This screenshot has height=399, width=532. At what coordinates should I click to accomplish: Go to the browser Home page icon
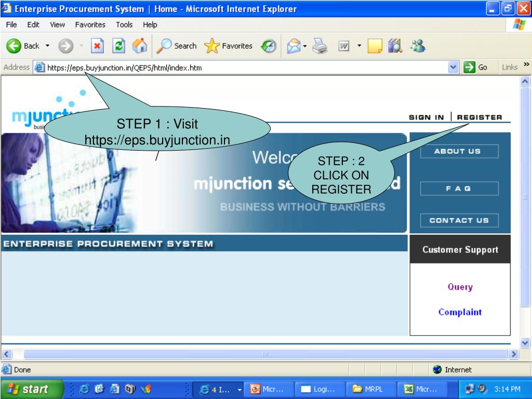click(x=139, y=46)
